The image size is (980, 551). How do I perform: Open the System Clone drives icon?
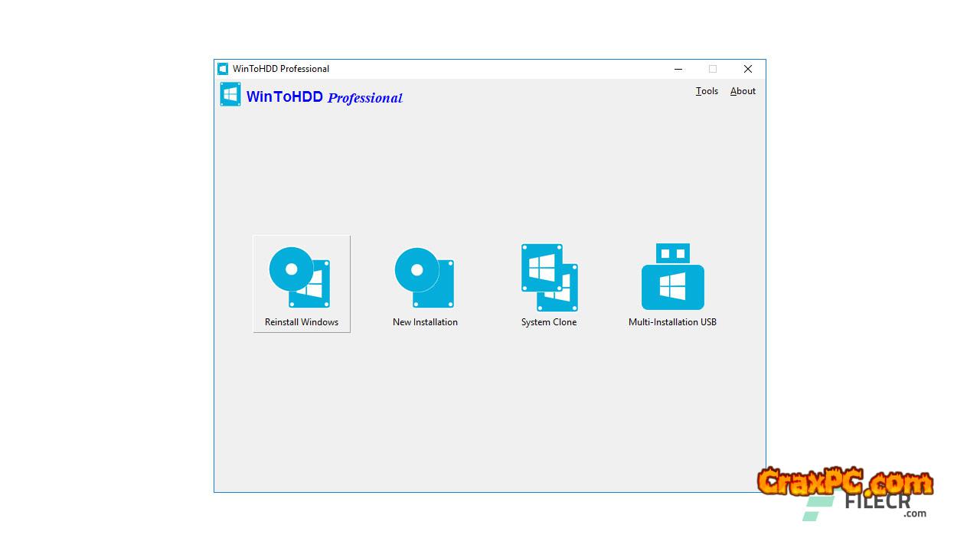(550, 277)
